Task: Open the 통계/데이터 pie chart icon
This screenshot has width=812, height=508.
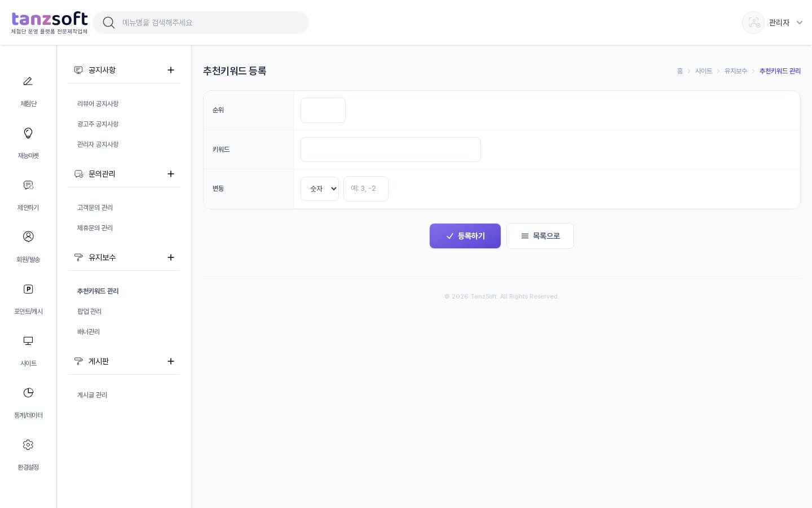Action: pos(28,393)
